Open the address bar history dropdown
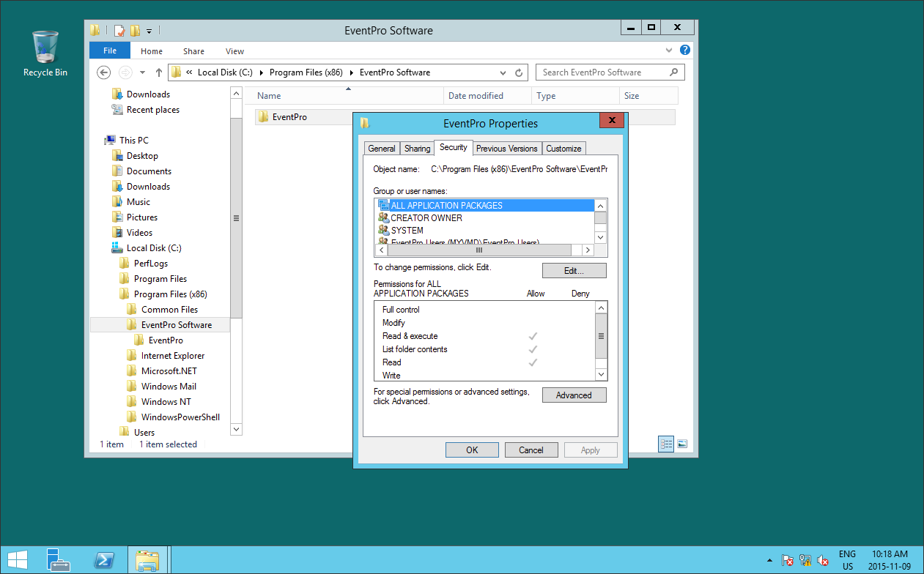924x574 pixels. point(503,72)
